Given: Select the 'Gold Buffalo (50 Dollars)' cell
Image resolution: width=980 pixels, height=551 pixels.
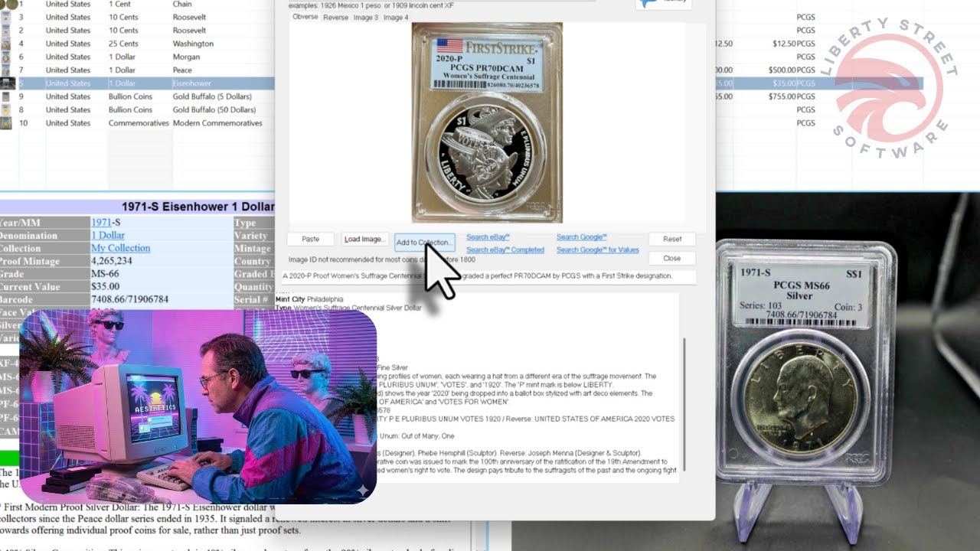Looking at the screenshot, I should pyautogui.click(x=214, y=109).
